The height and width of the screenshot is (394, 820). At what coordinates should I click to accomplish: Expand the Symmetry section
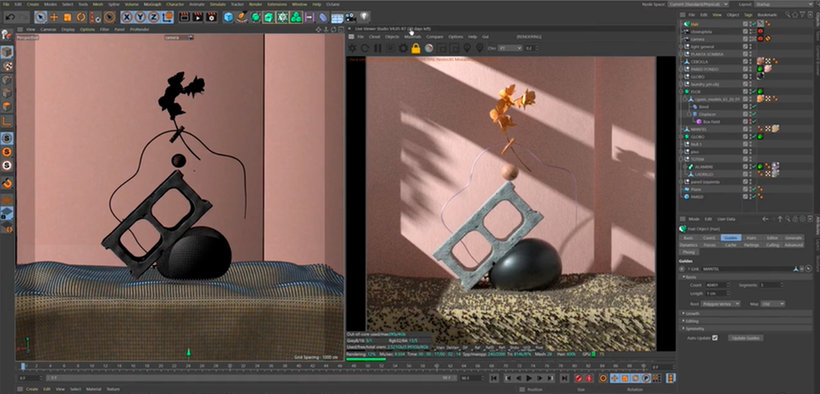tap(693, 329)
